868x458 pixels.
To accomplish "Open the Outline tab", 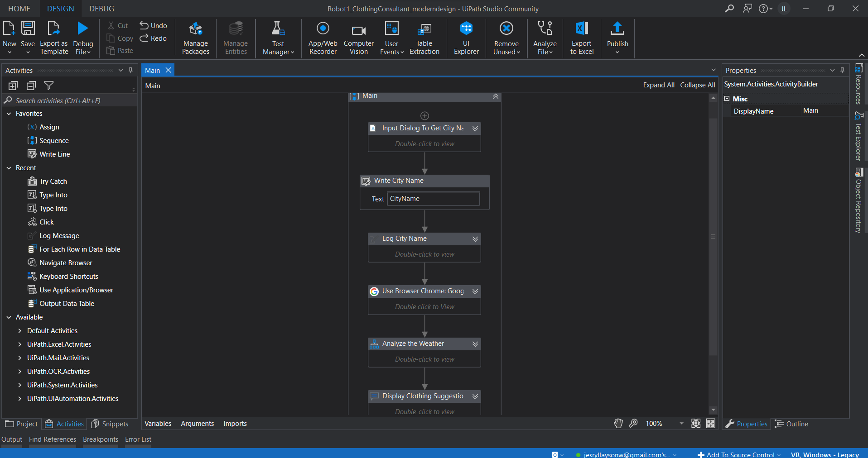I will point(791,424).
